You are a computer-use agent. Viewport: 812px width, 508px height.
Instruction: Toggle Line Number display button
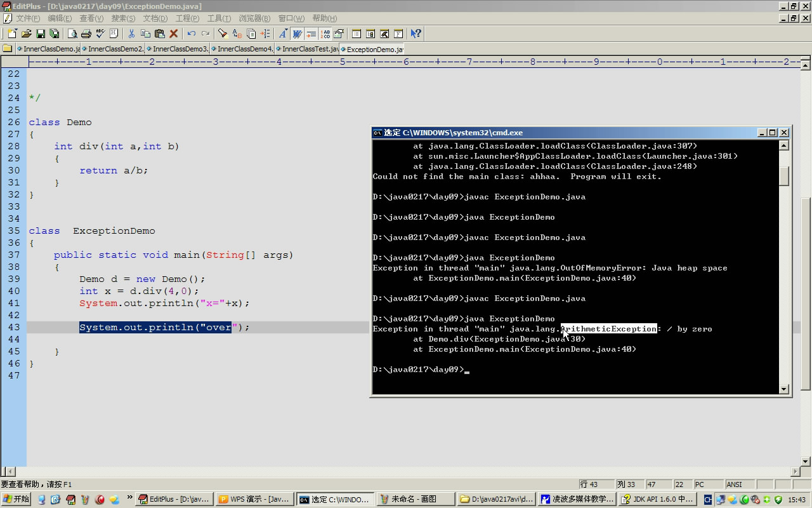point(325,34)
